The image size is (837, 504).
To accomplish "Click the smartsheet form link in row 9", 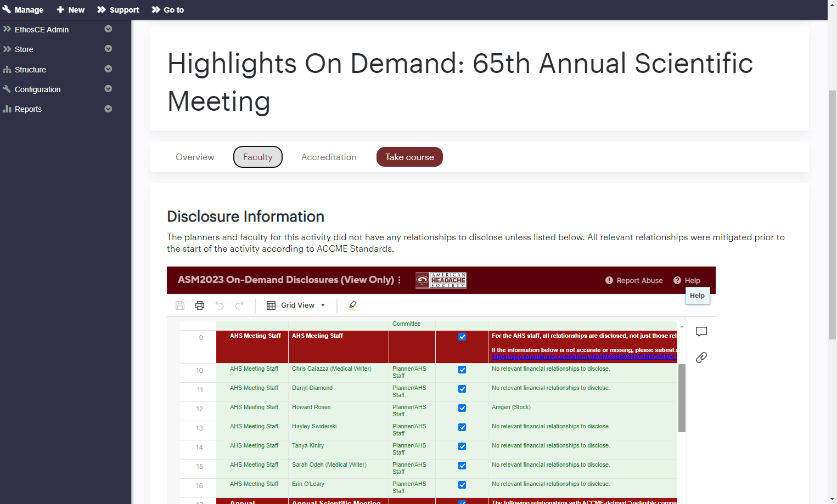I will [x=584, y=357].
